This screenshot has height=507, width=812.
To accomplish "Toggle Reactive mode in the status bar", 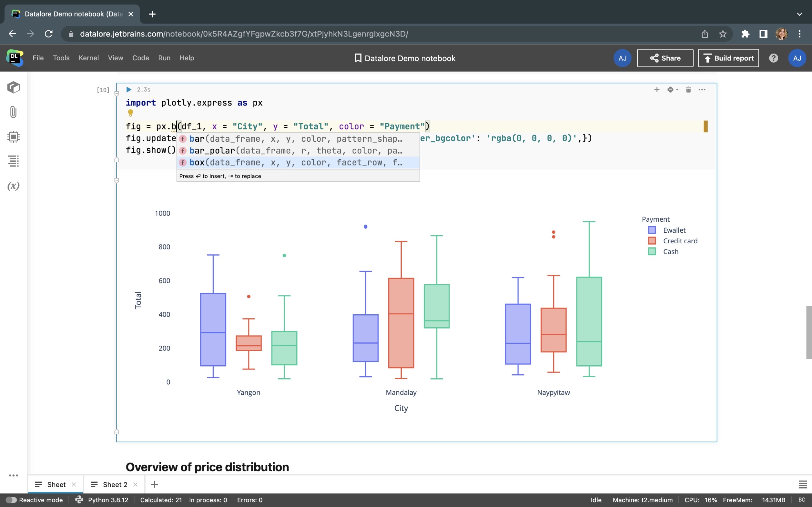I will point(12,500).
